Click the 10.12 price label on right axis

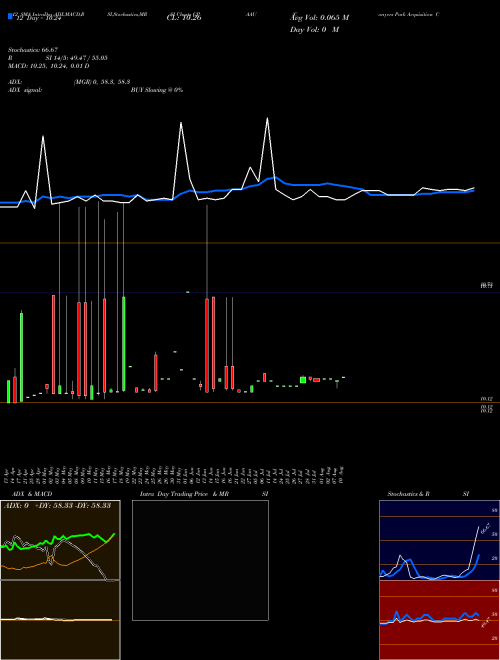pyautogui.click(x=487, y=398)
